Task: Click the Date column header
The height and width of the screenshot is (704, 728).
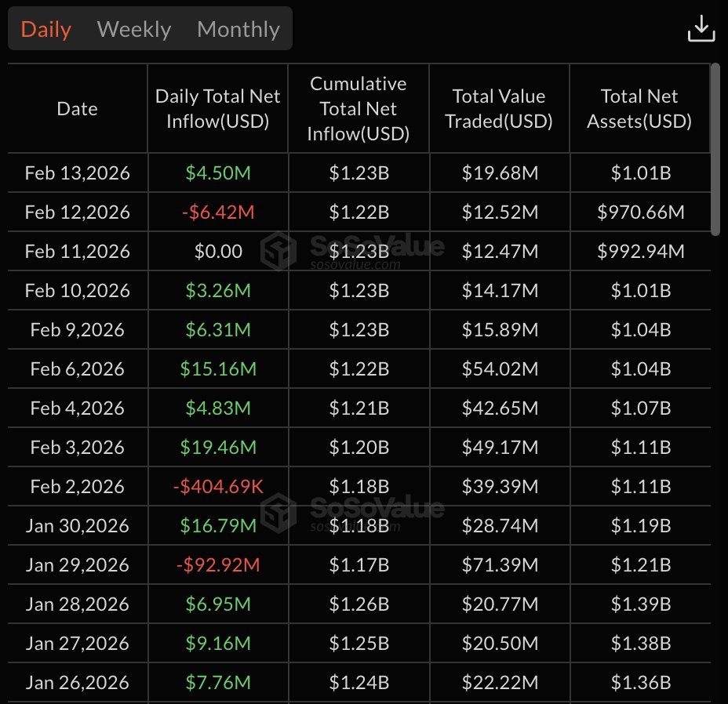Action: pos(78,109)
